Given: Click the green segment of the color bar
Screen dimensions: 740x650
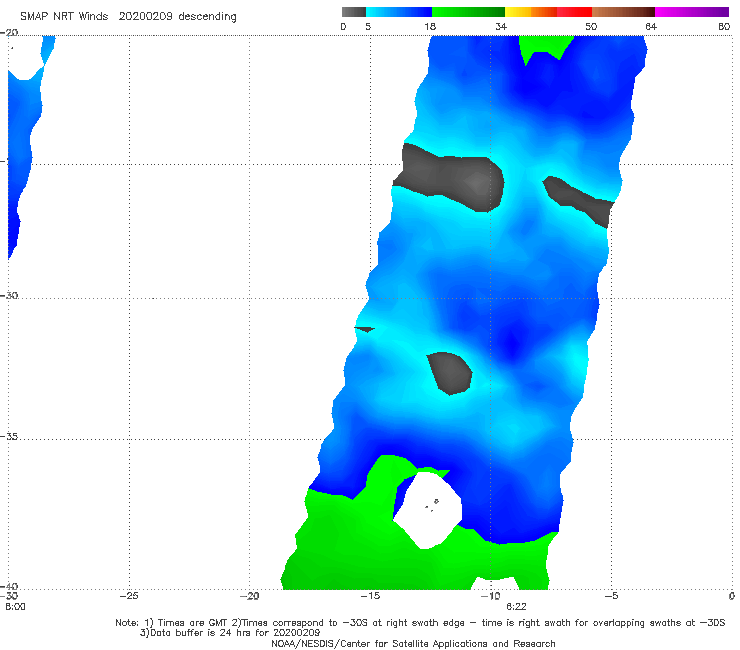Looking at the screenshot, I should [468, 12].
